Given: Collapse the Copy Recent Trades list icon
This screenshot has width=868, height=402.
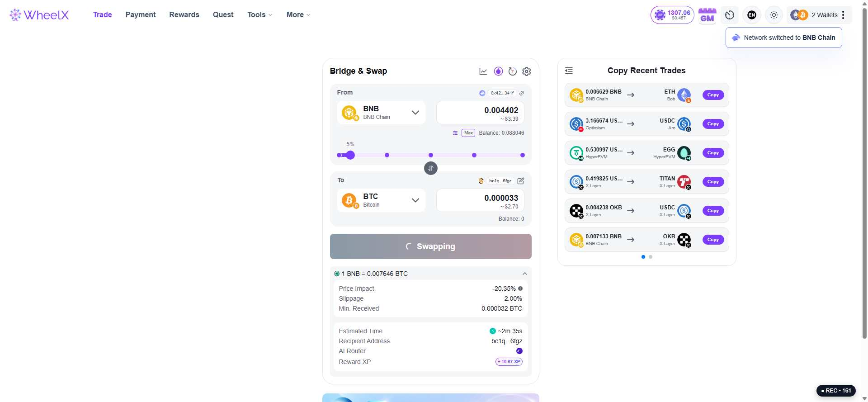Looking at the screenshot, I should (569, 71).
